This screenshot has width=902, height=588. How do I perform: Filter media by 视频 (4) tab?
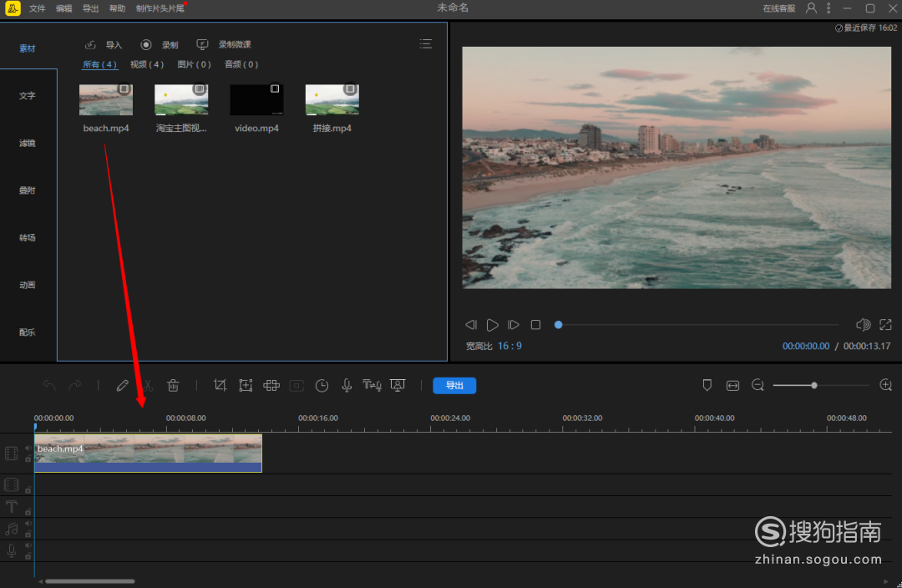click(x=147, y=64)
